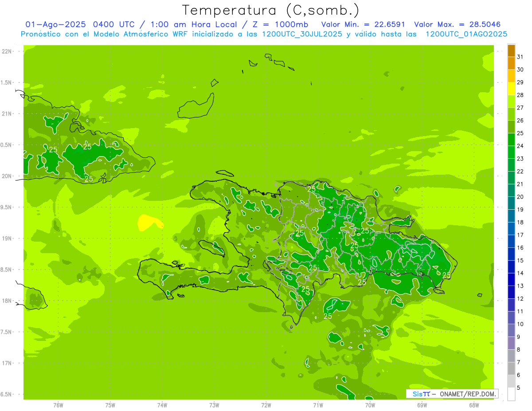Screen dimensions: 532x411
Task: Click the '74W' longitude label
Action: pyautogui.click(x=162, y=405)
